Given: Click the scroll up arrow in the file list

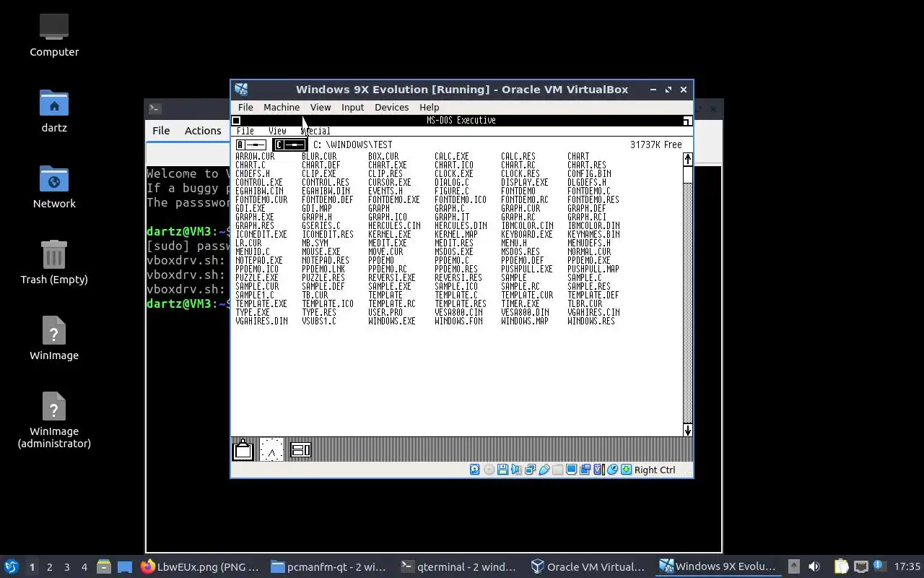Looking at the screenshot, I should pyautogui.click(x=687, y=159).
